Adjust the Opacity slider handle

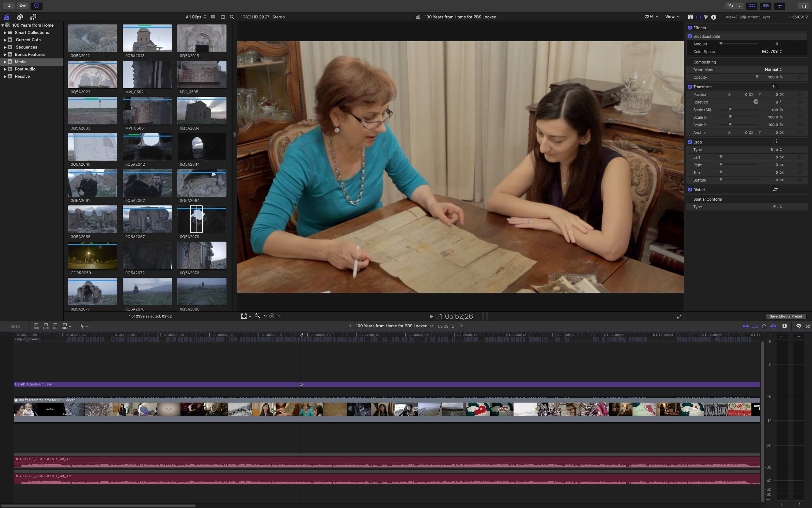coord(757,77)
